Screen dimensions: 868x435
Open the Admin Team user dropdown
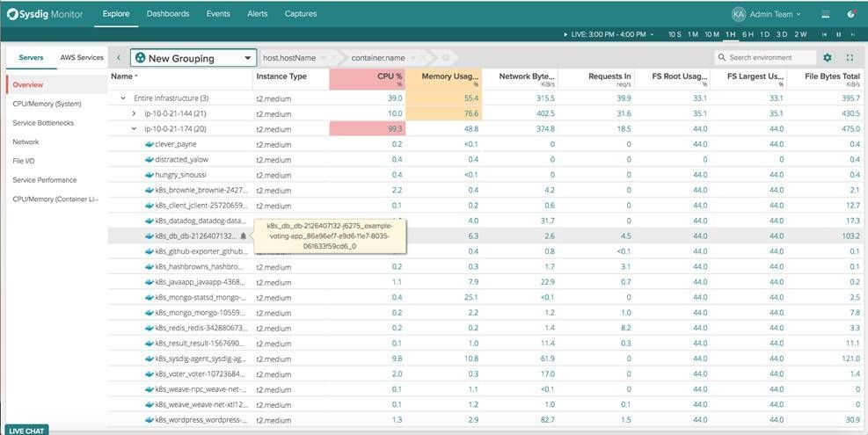(775, 14)
